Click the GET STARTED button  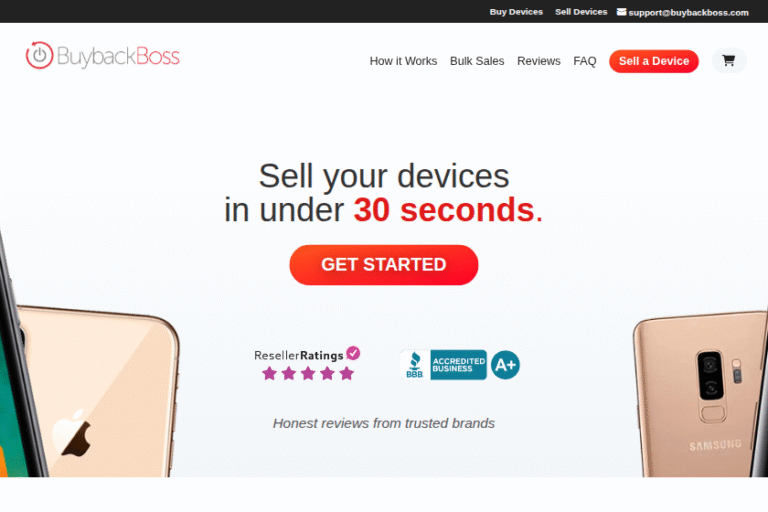(x=384, y=265)
